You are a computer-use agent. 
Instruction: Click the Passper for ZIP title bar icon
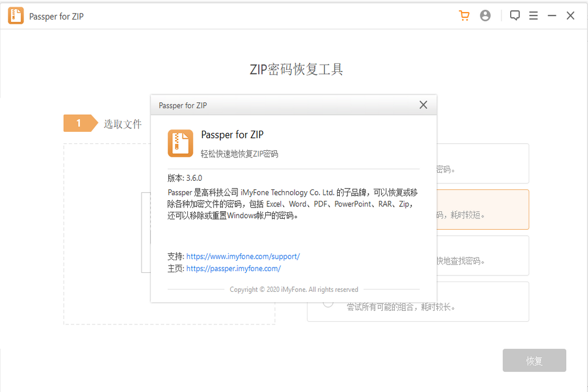pos(16,16)
